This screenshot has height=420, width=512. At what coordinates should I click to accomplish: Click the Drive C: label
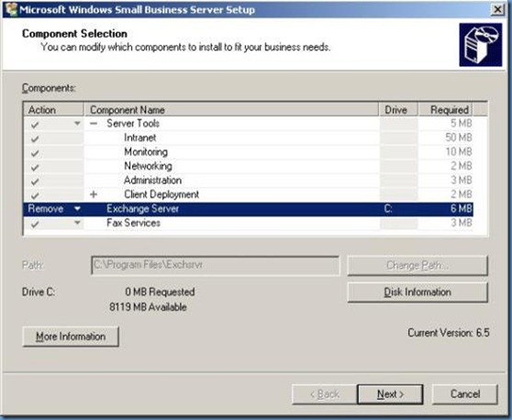(x=39, y=293)
